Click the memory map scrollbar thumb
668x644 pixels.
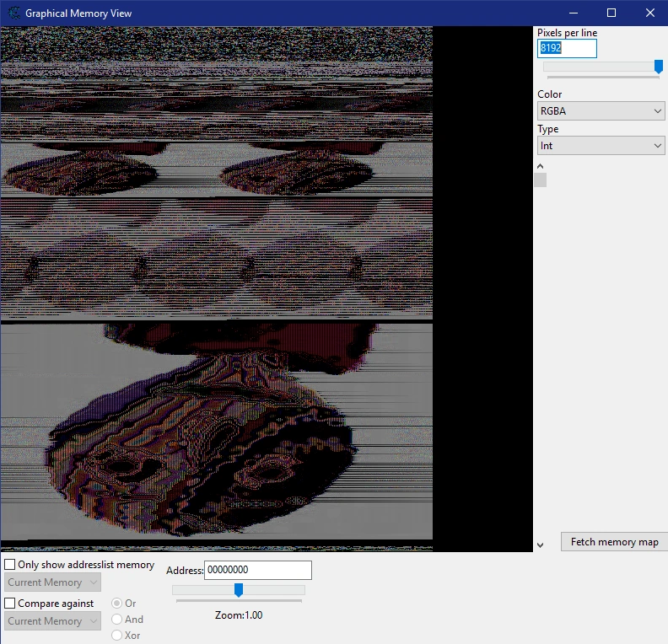(540, 180)
